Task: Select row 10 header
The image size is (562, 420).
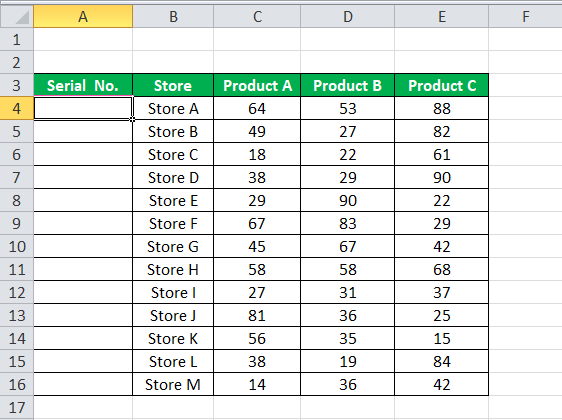Action: point(17,246)
